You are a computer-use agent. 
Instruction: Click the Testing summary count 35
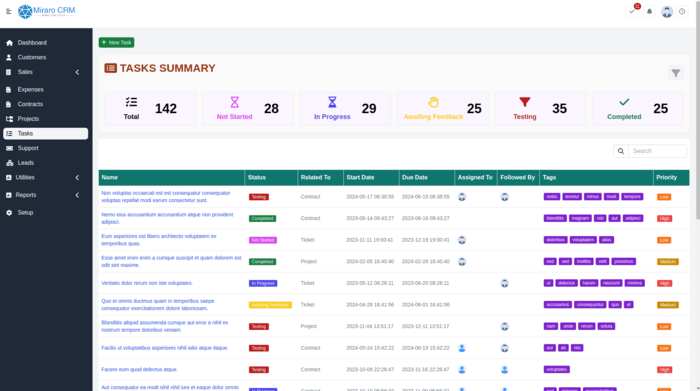(559, 108)
